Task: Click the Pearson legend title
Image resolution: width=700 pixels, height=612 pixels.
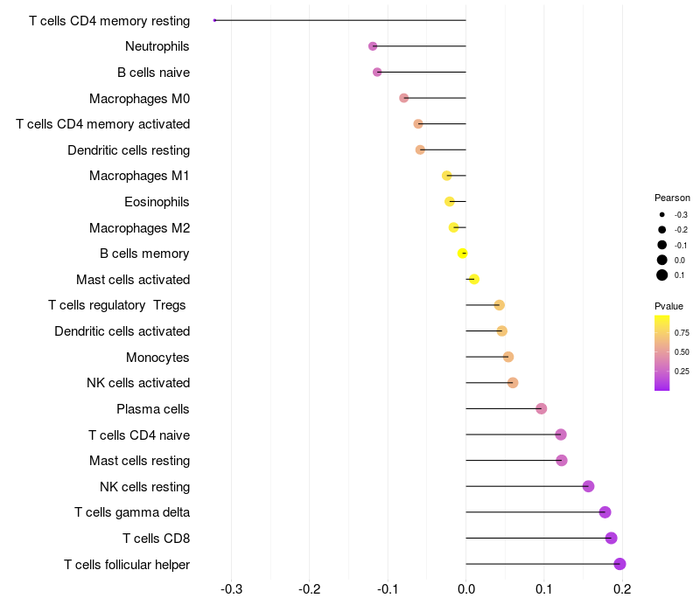Action: coord(672,198)
